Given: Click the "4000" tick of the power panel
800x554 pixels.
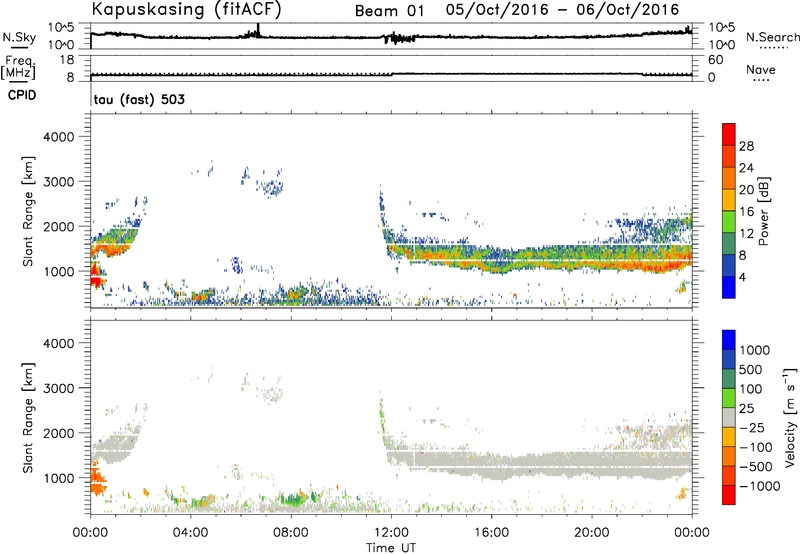Looking at the screenshot, I should point(59,137).
